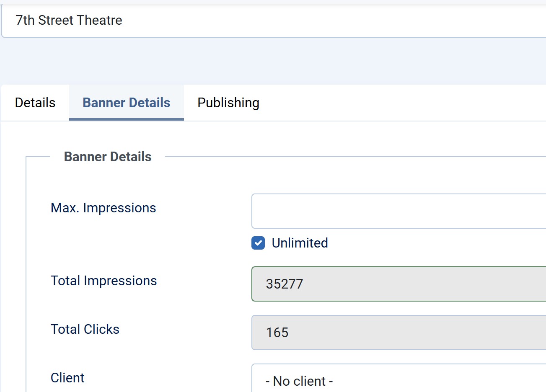Click empty tab bar space right of Publishing

(398, 103)
